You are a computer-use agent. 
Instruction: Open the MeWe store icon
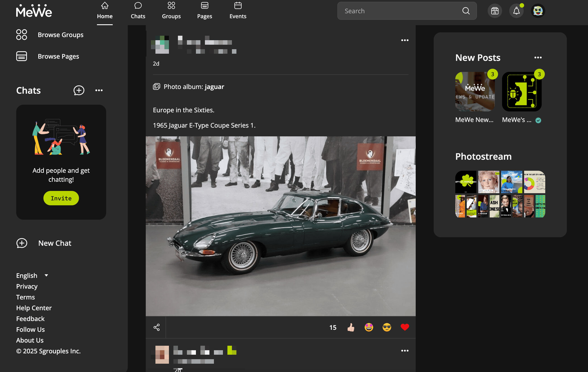(x=494, y=11)
